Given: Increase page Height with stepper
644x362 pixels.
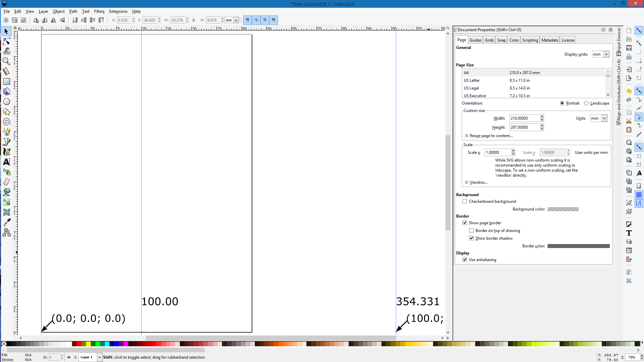Looking at the screenshot, I should tap(542, 126).
